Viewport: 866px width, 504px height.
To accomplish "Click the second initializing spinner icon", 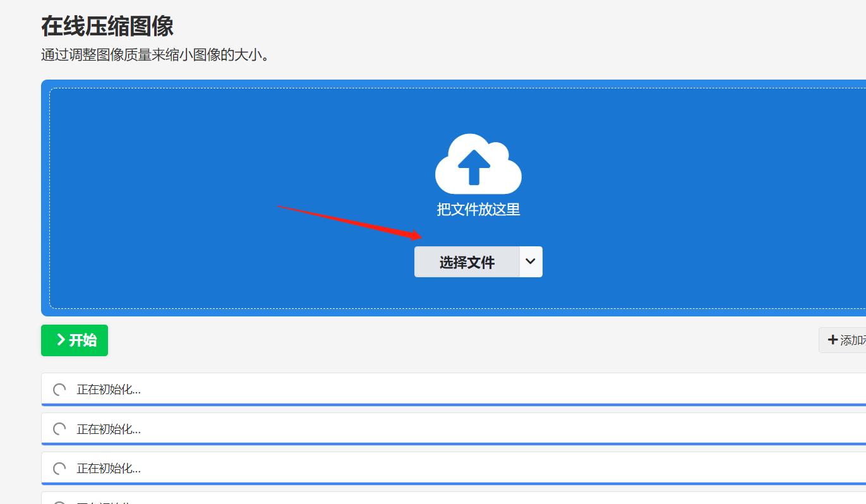I will (60, 429).
